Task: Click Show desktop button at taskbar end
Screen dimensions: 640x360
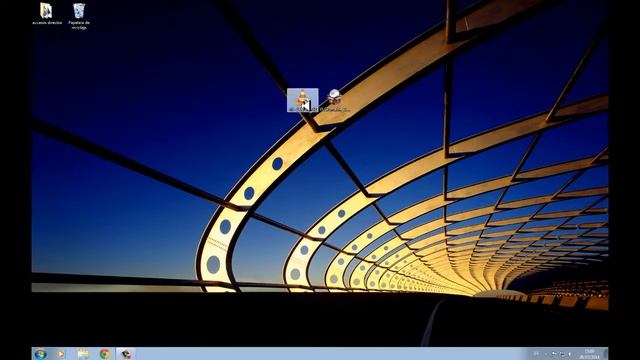Action: pyautogui.click(x=606, y=354)
